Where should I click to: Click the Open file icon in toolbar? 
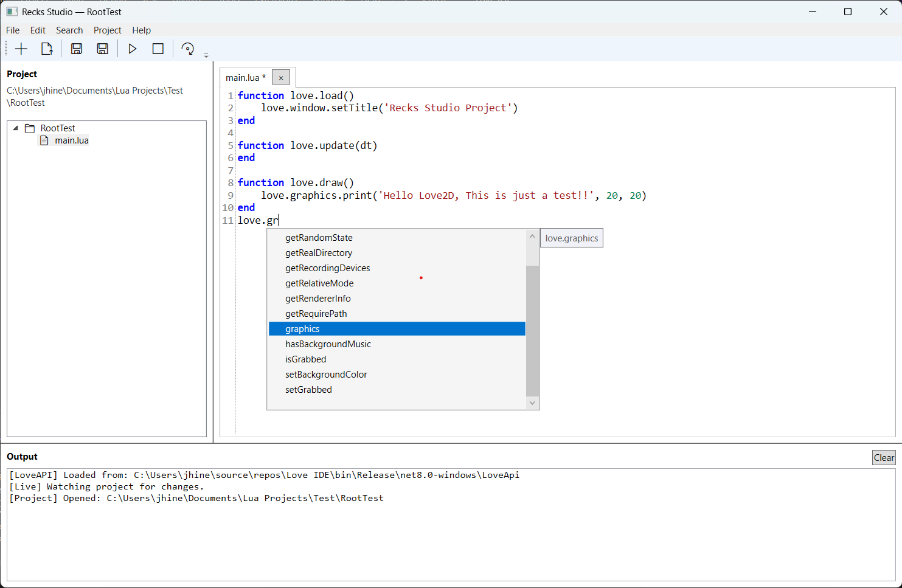pos(47,49)
